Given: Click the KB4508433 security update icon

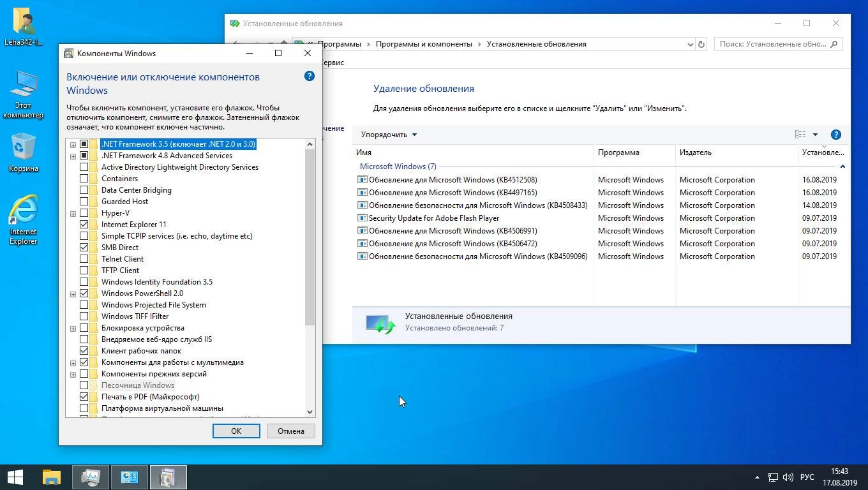Looking at the screenshot, I should point(363,205).
